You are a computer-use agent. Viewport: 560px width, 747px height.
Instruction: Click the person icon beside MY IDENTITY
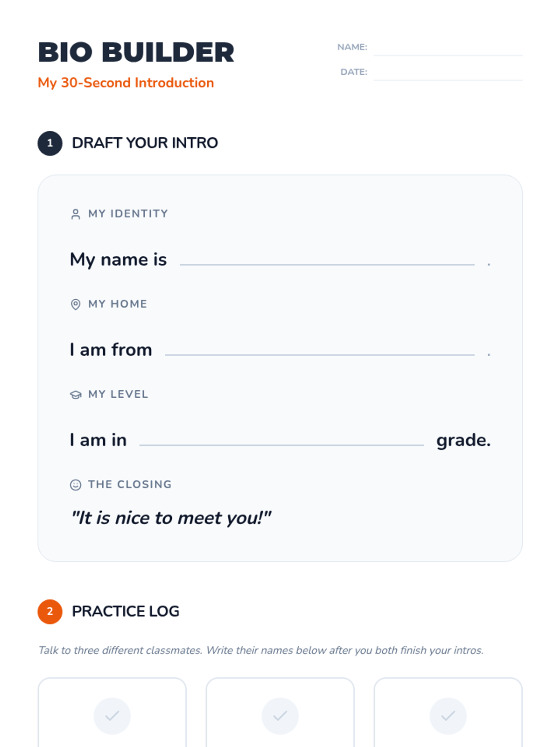pyautogui.click(x=75, y=214)
